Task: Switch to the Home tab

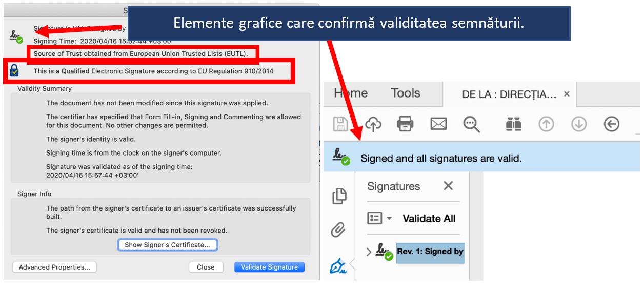Action: (x=351, y=93)
